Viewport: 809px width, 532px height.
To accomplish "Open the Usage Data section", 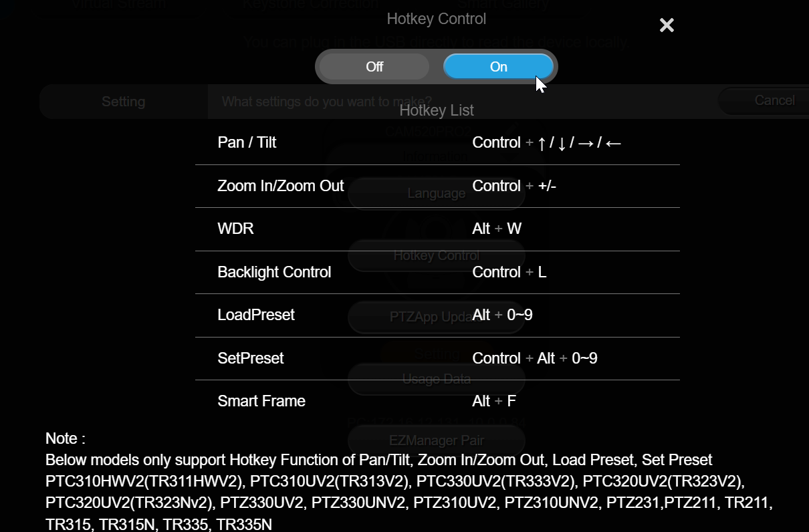I will point(436,378).
